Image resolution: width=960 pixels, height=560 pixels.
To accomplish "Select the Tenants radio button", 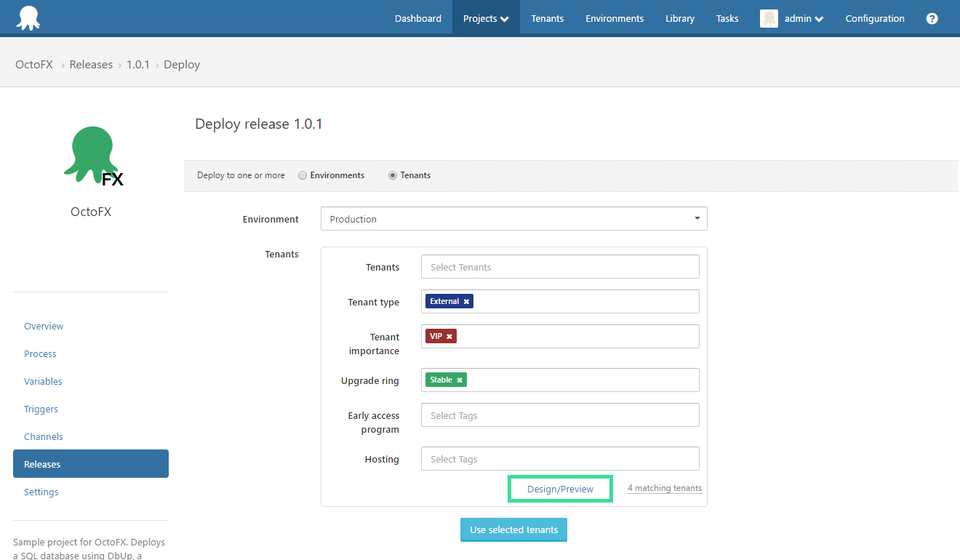I will click(x=391, y=175).
